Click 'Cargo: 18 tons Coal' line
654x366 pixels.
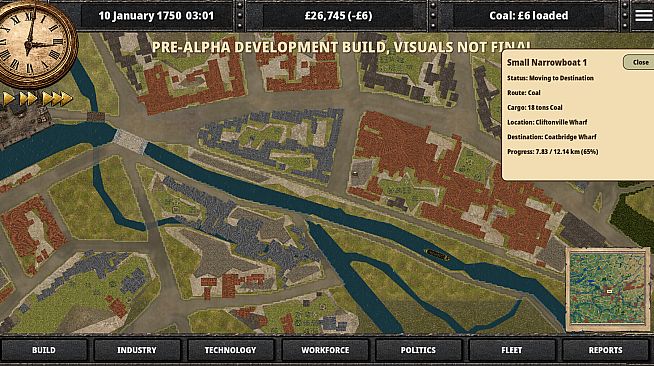point(535,108)
